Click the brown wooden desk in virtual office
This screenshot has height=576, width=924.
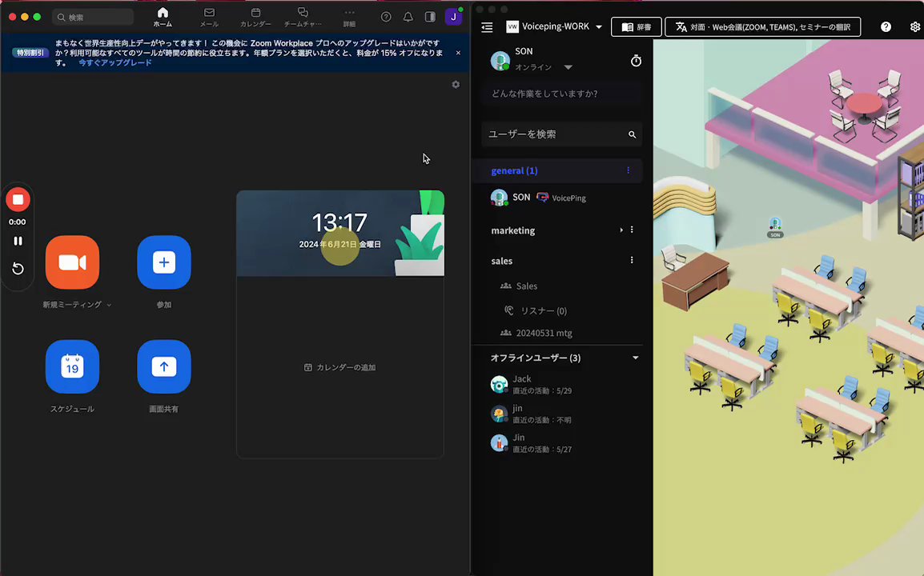pyautogui.click(x=696, y=282)
